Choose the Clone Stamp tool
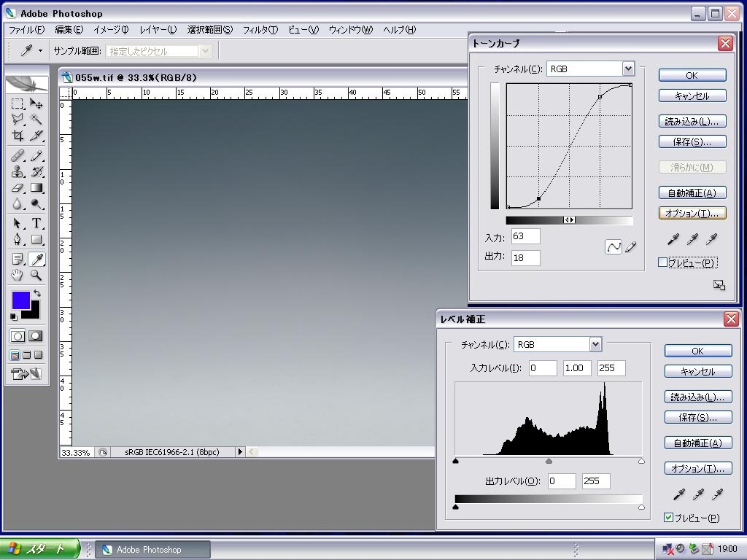This screenshot has height=560, width=747. 18,172
